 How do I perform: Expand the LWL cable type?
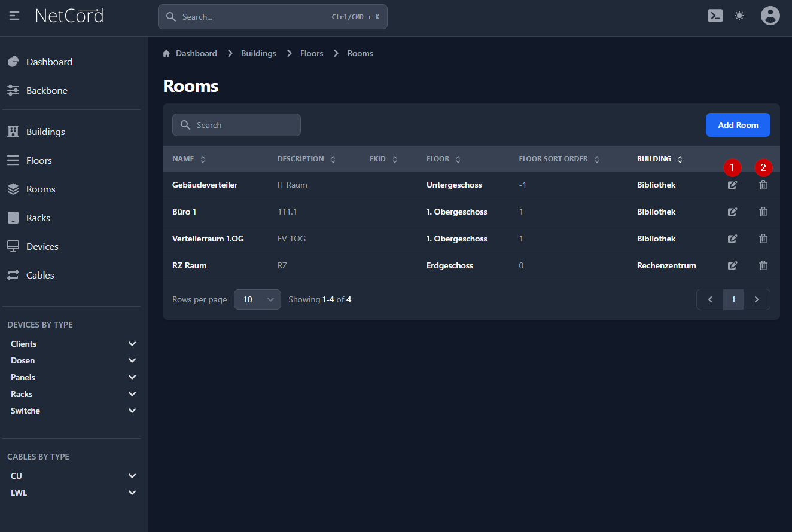[132, 493]
